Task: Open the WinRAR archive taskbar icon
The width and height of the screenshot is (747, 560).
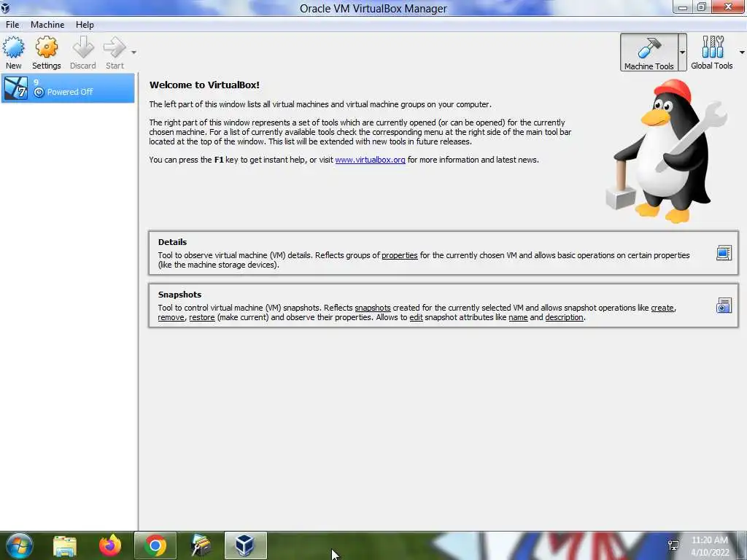Action: (x=201, y=545)
